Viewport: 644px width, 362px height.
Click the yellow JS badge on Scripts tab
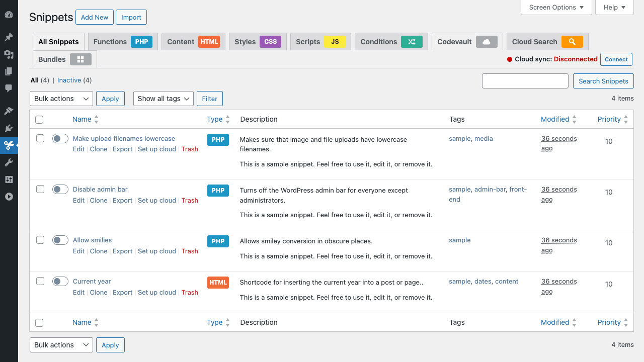(335, 42)
